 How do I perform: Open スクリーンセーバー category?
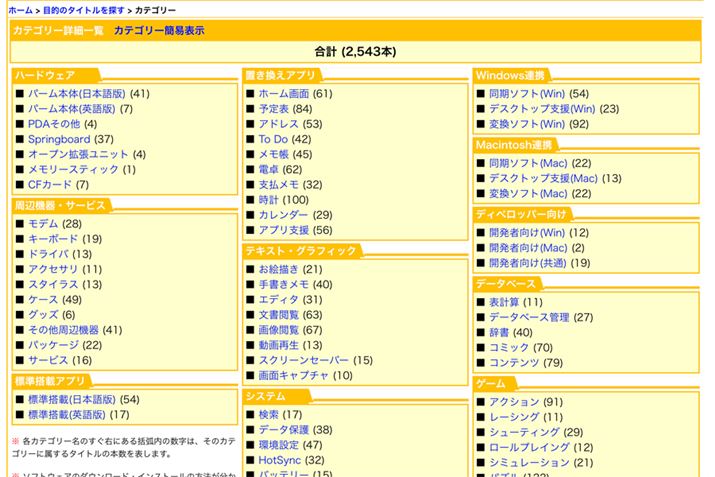304,359
